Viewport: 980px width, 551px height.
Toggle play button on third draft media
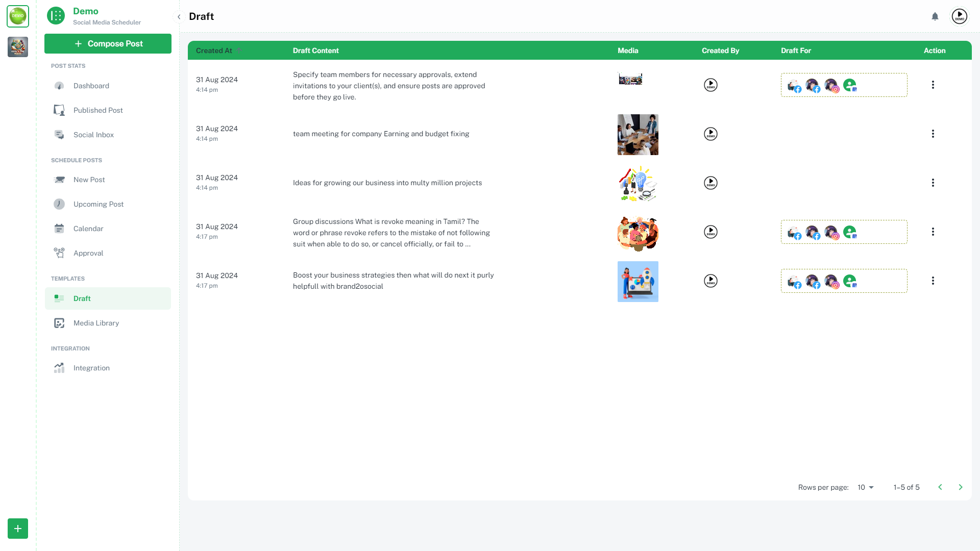[x=710, y=182]
